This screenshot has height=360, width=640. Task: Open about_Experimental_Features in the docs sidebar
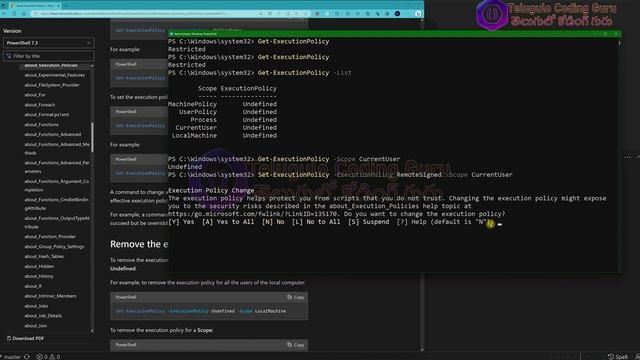(55, 75)
